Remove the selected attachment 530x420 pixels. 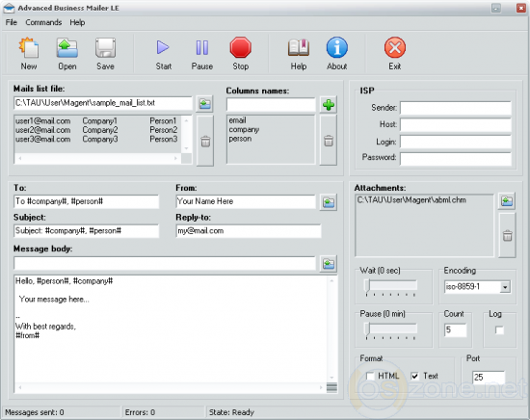click(x=507, y=235)
